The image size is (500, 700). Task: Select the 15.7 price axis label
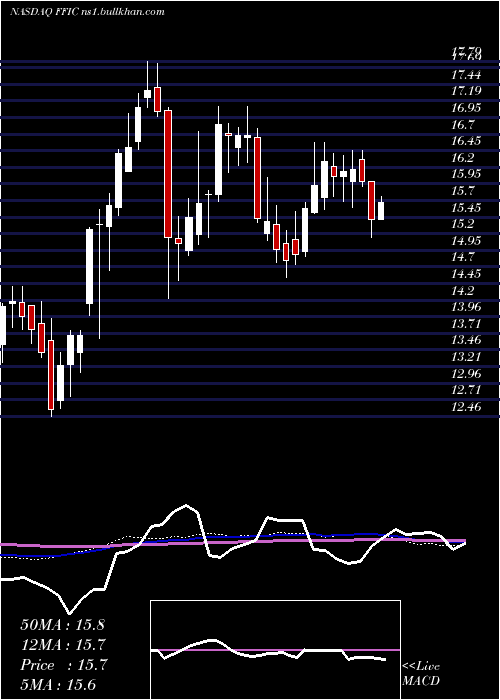[x=463, y=191]
